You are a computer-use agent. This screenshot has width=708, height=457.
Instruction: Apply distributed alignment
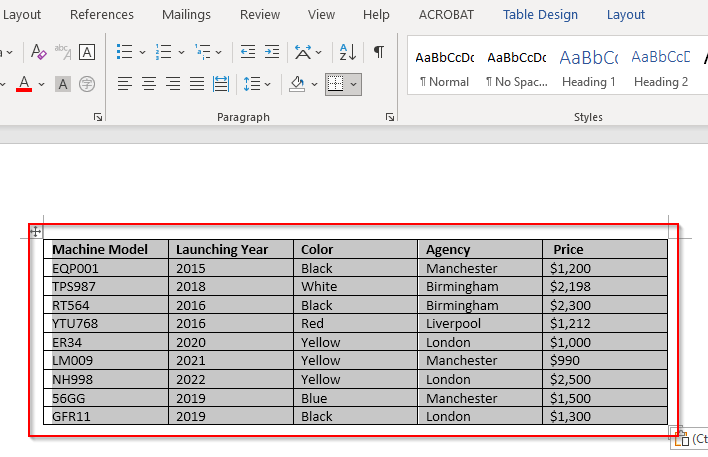tap(221, 84)
